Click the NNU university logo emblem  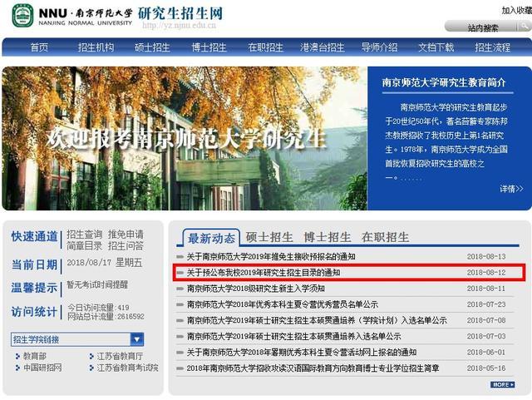[x=22, y=16]
